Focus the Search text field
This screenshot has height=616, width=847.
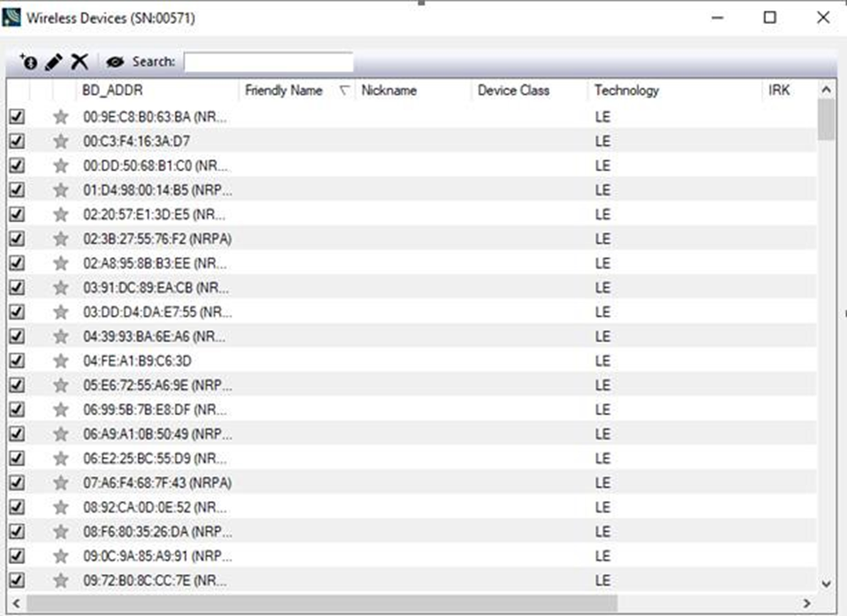[268, 62]
